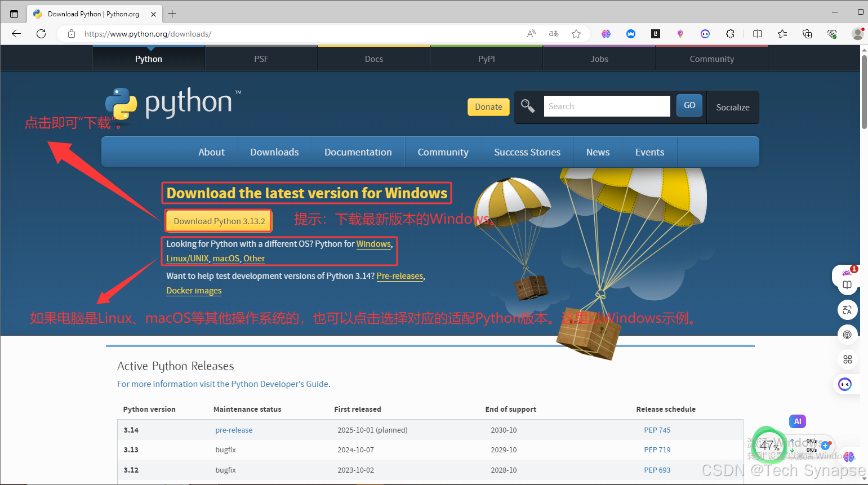Reload the page with refresh icon
This screenshot has height=485, width=868.
pyautogui.click(x=41, y=34)
